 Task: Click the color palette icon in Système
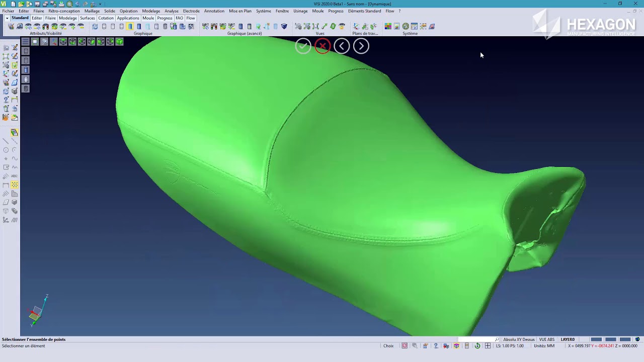(x=388, y=26)
